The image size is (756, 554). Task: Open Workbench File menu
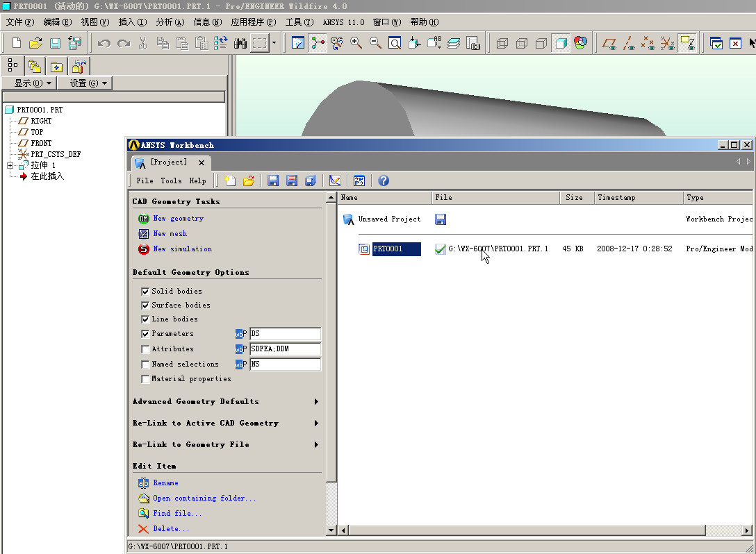point(145,181)
